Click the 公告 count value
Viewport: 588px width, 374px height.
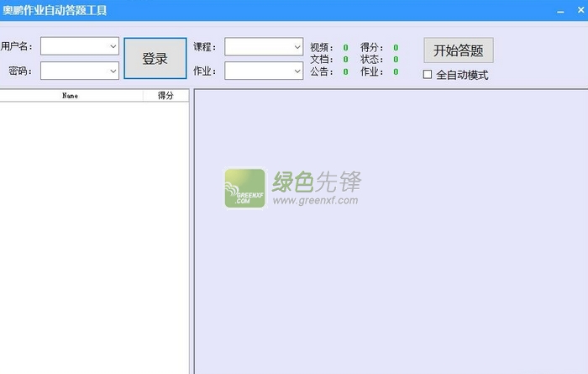click(x=345, y=71)
